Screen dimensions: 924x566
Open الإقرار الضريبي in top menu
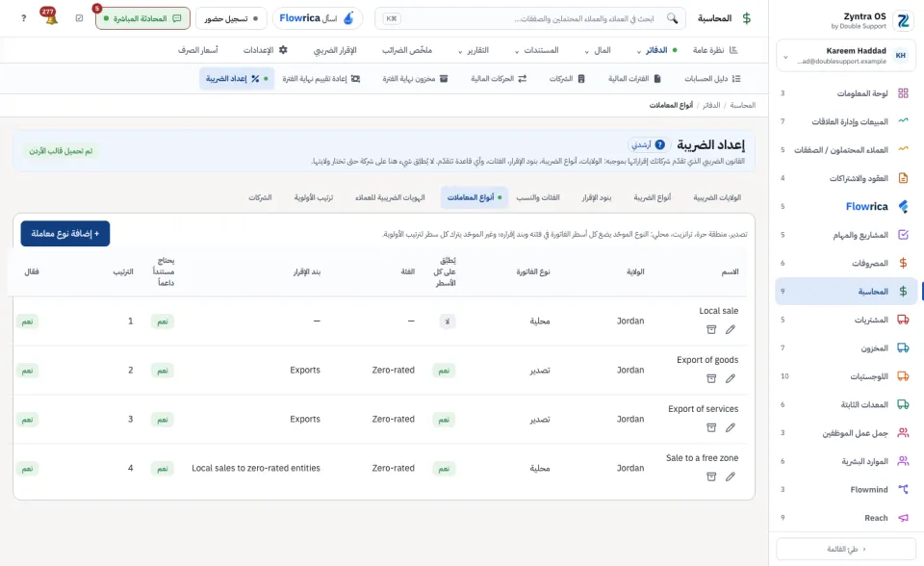click(x=335, y=50)
